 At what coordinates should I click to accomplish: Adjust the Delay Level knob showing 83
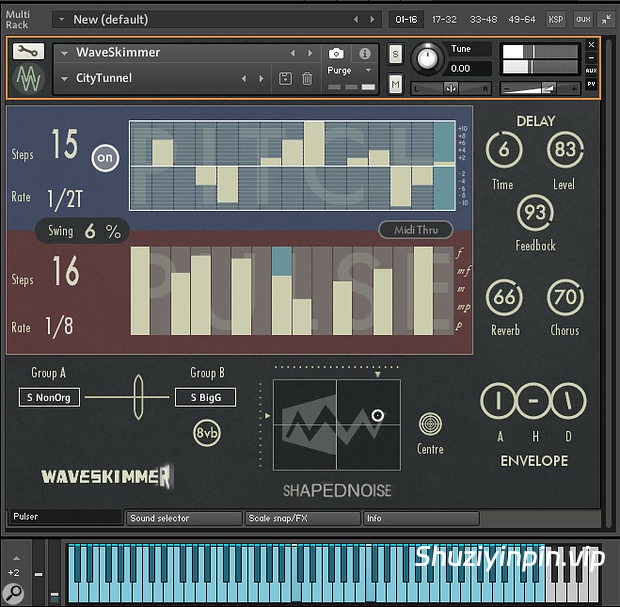point(565,150)
